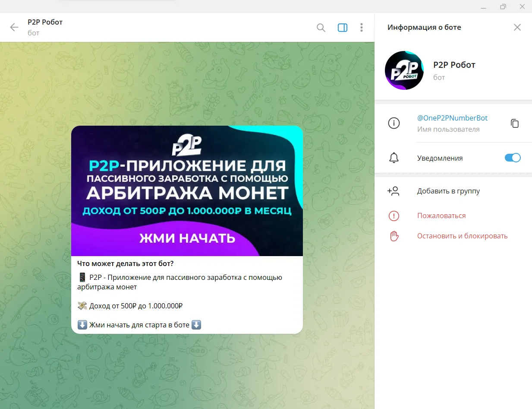Choose Пожаловаться to report bot
The width and height of the screenshot is (532, 409).
441,216
